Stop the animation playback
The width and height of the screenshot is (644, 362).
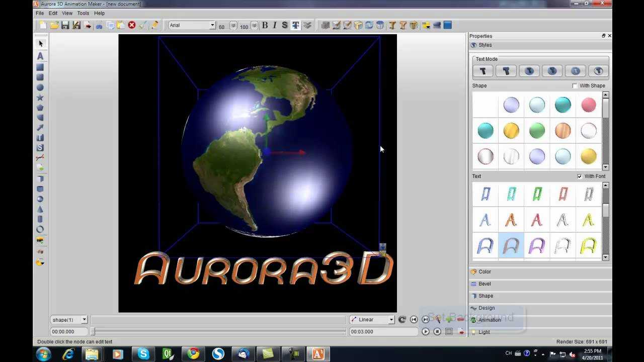437,331
